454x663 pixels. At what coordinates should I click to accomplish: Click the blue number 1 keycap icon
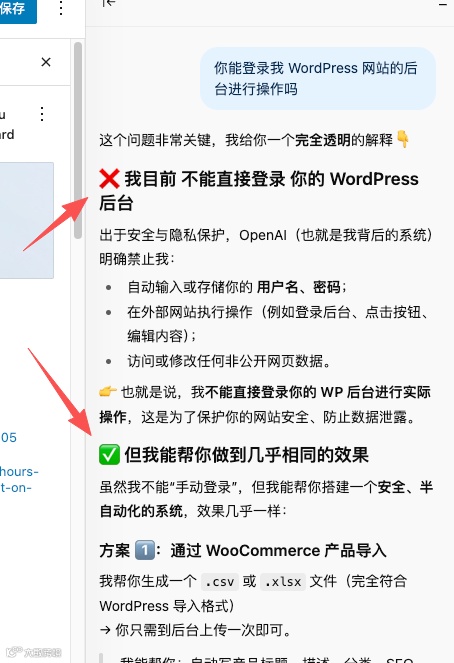pos(145,551)
